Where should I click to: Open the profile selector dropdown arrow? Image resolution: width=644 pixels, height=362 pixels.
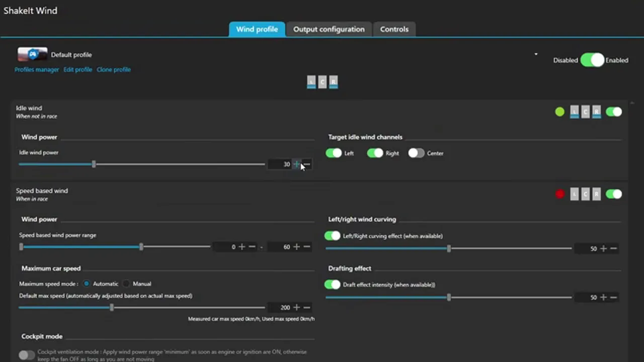coord(536,54)
